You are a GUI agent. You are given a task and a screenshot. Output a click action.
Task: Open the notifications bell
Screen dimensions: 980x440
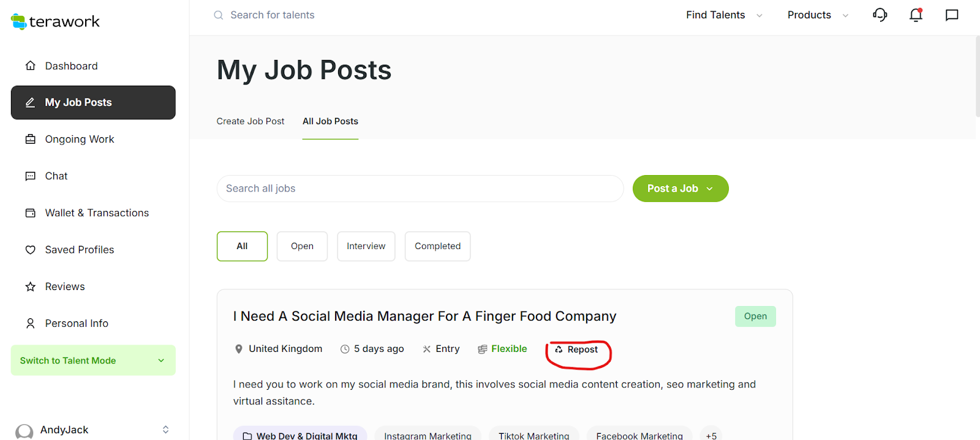click(x=916, y=15)
